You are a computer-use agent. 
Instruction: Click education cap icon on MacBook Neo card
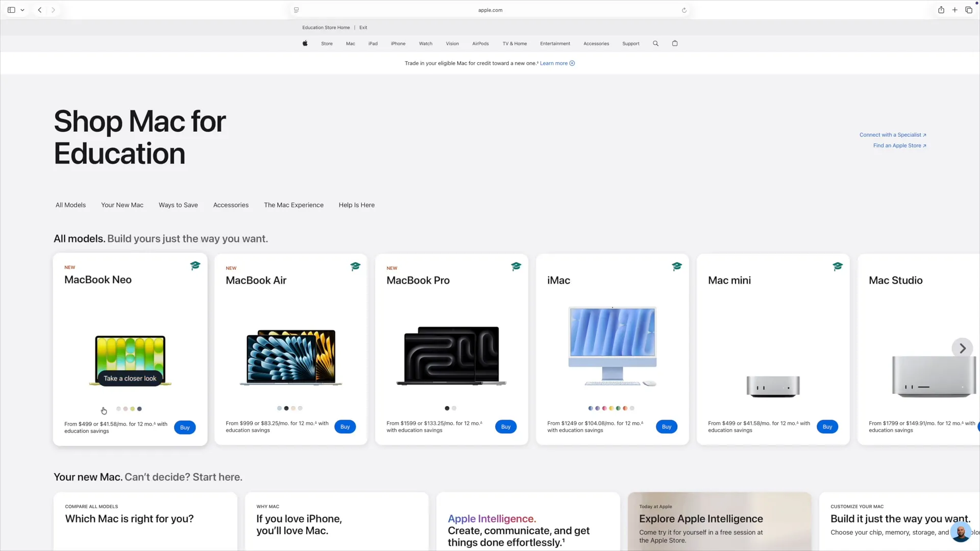(x=195, y=265)
